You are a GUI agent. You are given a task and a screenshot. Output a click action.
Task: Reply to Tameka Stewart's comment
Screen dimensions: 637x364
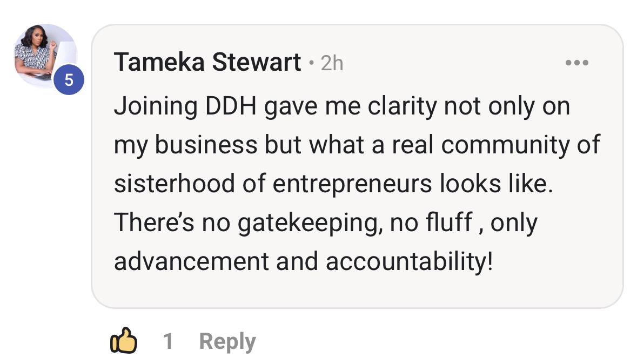(227, 341)
